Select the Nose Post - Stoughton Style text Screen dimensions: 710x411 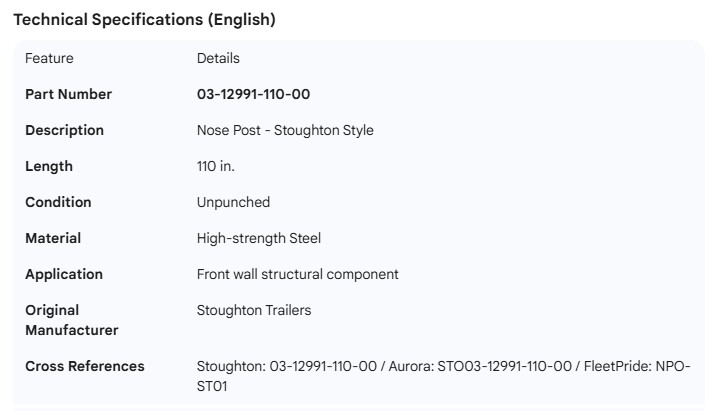coord(285,130)
